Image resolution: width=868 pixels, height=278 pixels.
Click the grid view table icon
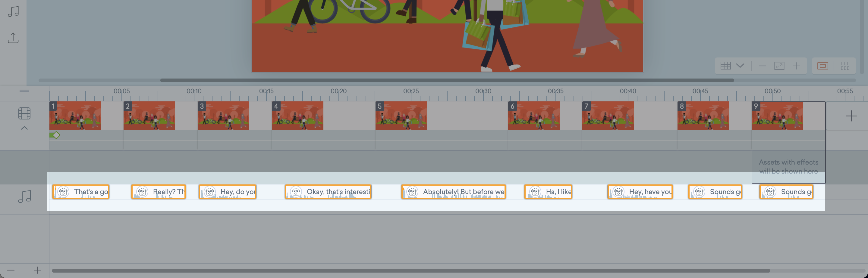tap(725, 66)
